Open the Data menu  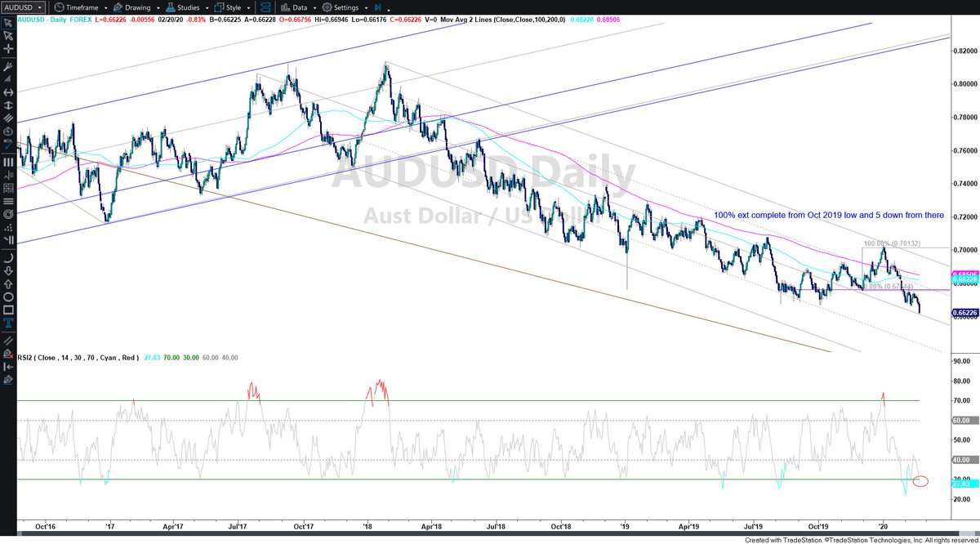[294, 7]
